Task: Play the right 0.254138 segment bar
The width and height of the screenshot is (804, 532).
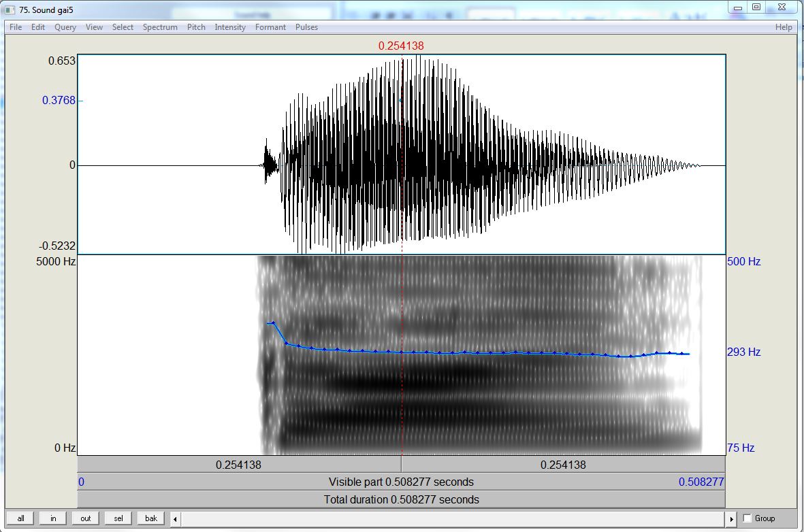Action: (x=563, y=465)
